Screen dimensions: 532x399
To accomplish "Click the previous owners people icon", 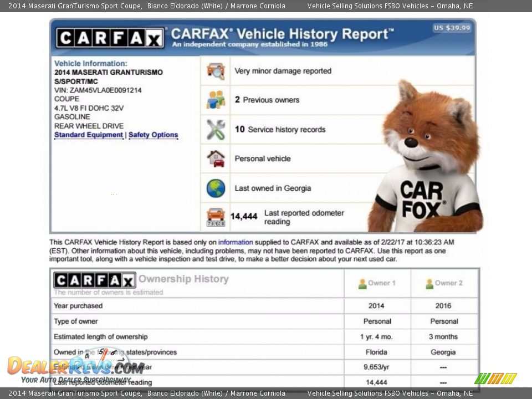I will coord(216,100).
